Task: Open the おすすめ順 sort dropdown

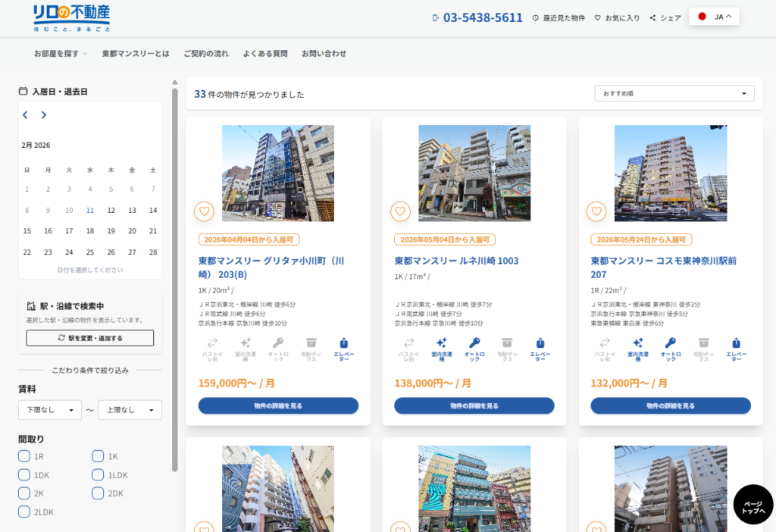Action: pyautogui.click(x=674, y=93)
